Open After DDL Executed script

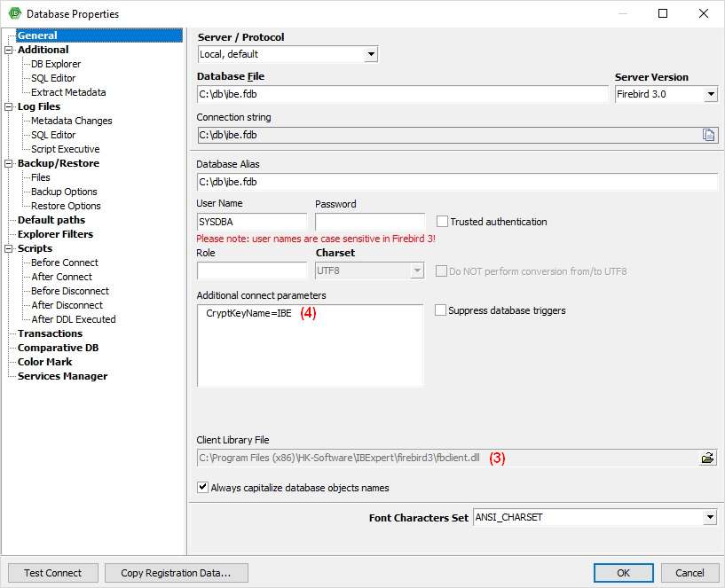pos(74,319)
